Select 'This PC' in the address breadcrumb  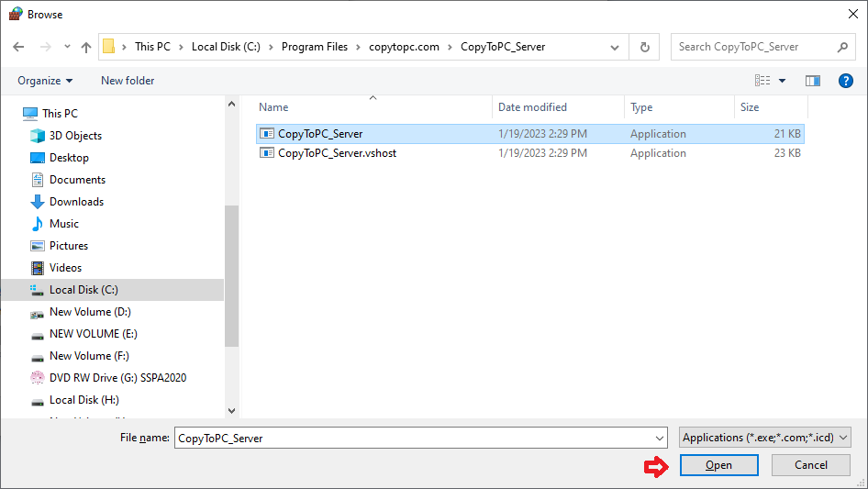[x=153, y=47]
